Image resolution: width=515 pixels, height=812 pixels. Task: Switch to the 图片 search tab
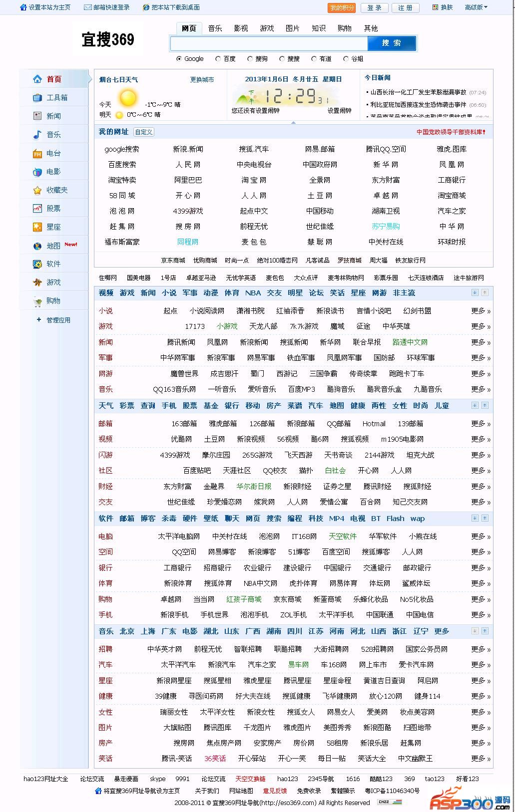coord(293,28)
